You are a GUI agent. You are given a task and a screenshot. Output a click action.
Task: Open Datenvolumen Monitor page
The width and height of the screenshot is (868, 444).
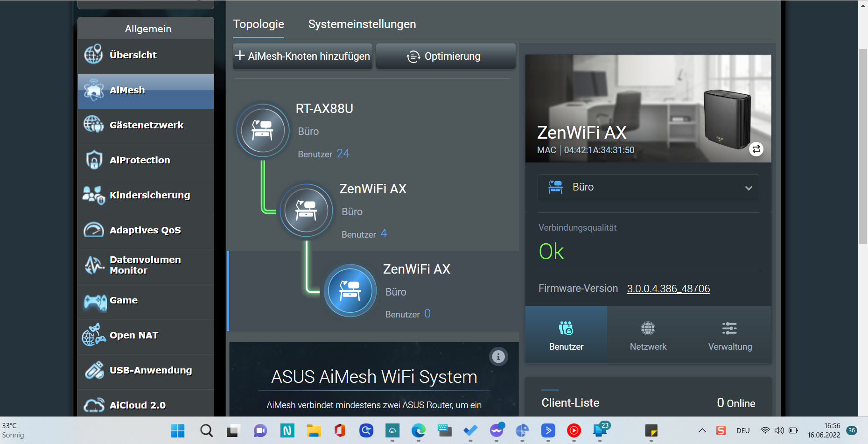146,266
